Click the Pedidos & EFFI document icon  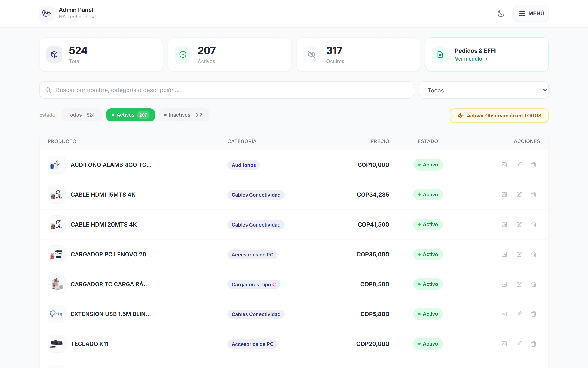click(440, 54)
